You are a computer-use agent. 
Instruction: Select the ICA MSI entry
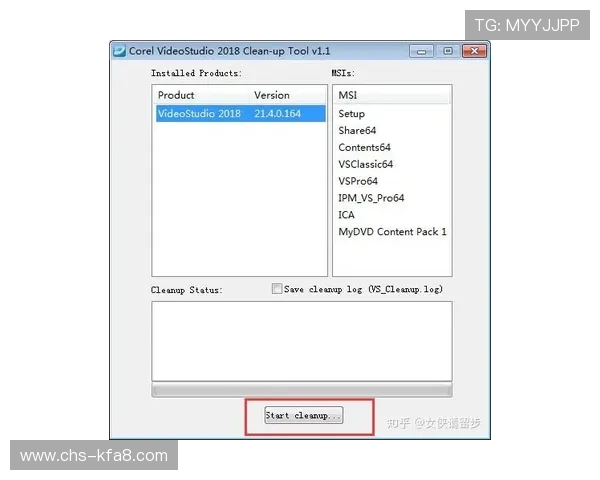(346, 215)
